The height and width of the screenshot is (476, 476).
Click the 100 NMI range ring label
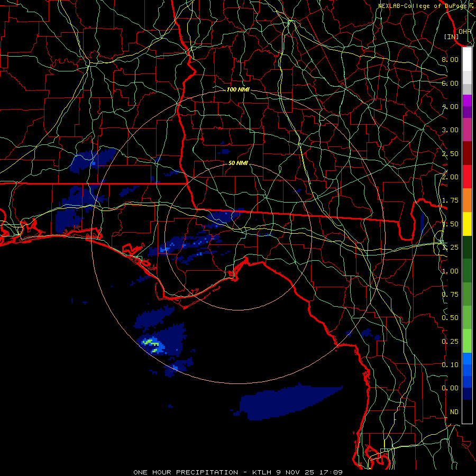click(x=238, y=89)
